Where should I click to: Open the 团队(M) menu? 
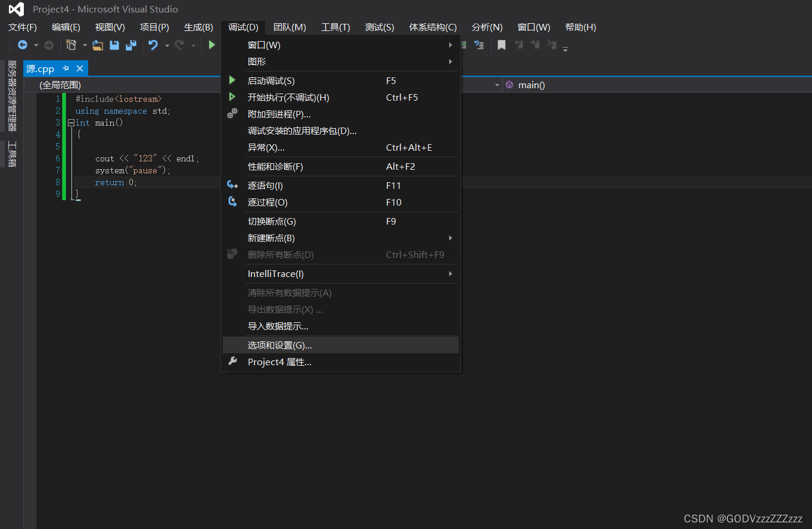(x=290, y=27)
